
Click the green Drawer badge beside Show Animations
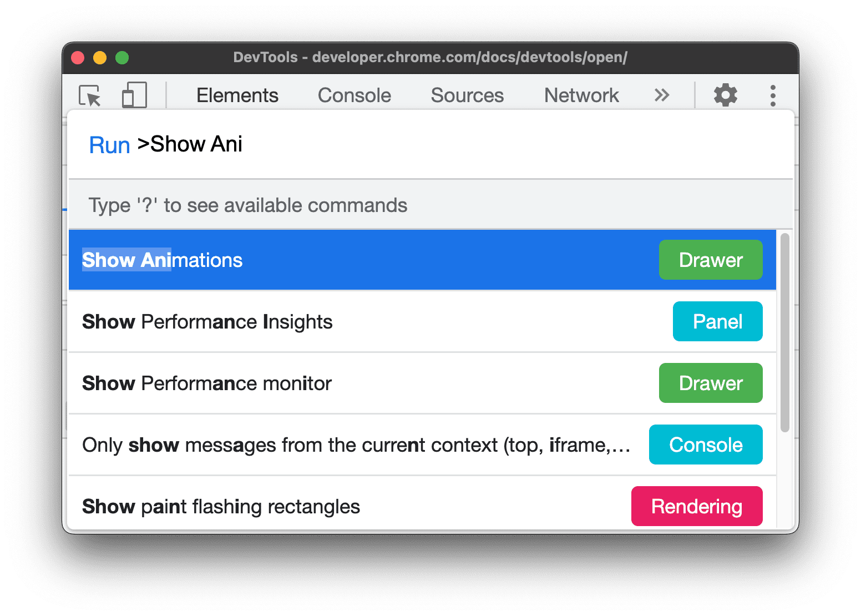[711, 260]
